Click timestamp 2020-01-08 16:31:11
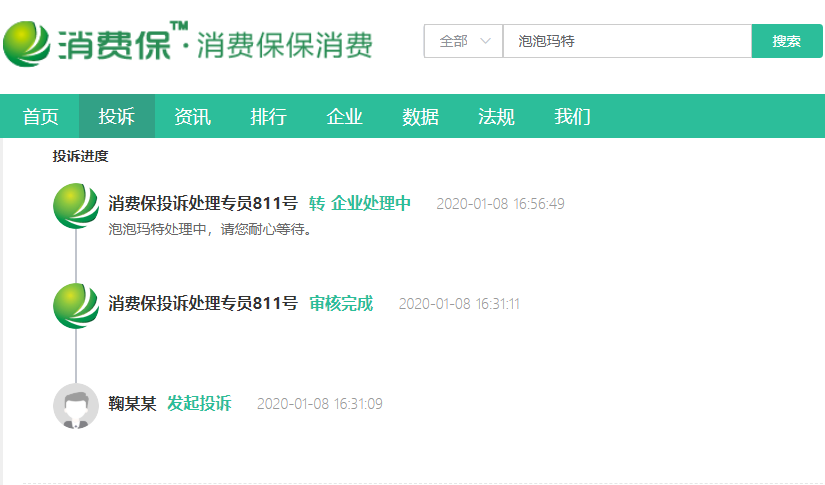Viewport: 825px width, 485px height. (459, 304)
